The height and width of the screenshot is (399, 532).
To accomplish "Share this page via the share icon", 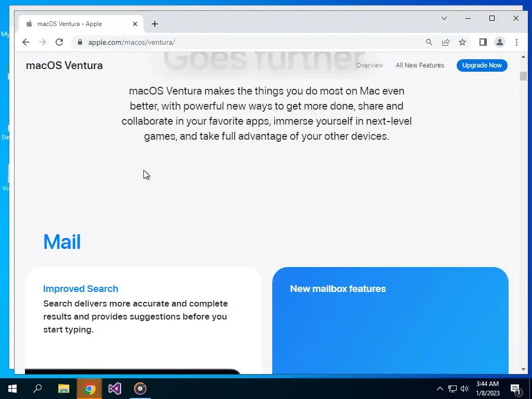I will click(446, 42).
